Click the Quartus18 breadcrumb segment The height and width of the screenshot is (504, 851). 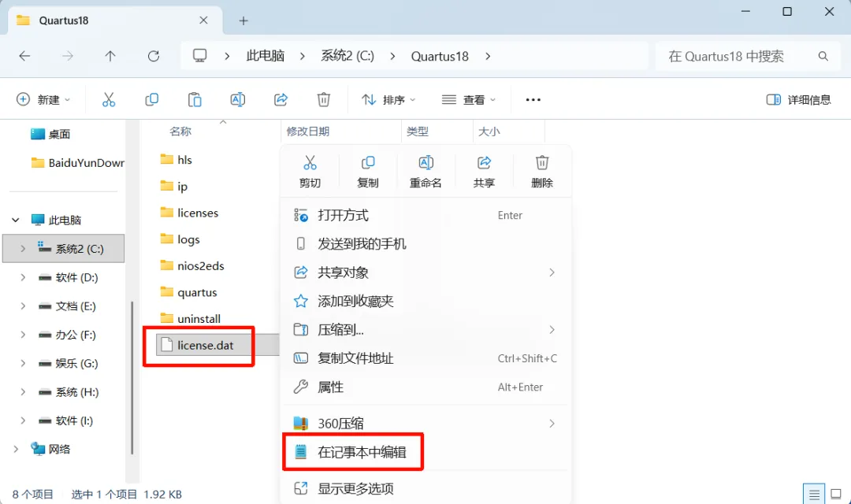point(440,57)
